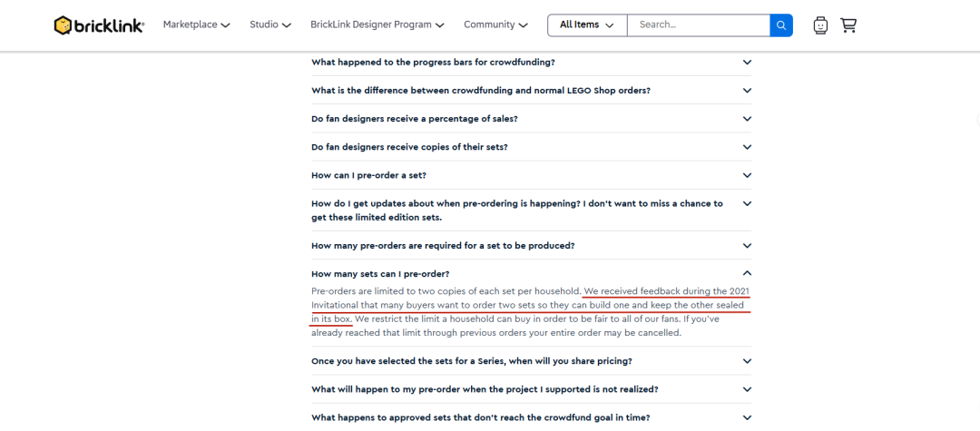
Task: Open the Marketplace menu
Action: (196, 25)
